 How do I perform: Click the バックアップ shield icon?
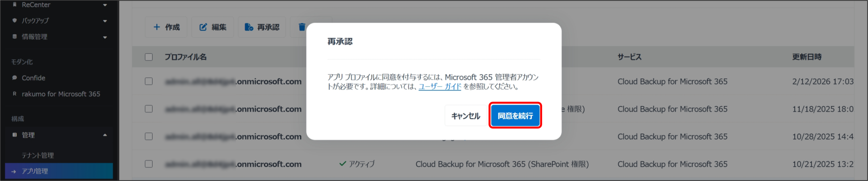pyautogui.click(x=15, y=20)
